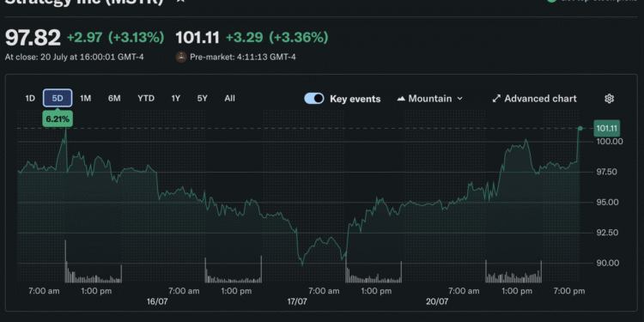
Task: Click the closing price 97.82
Action: pyautogui.click(x=33, y=38)
